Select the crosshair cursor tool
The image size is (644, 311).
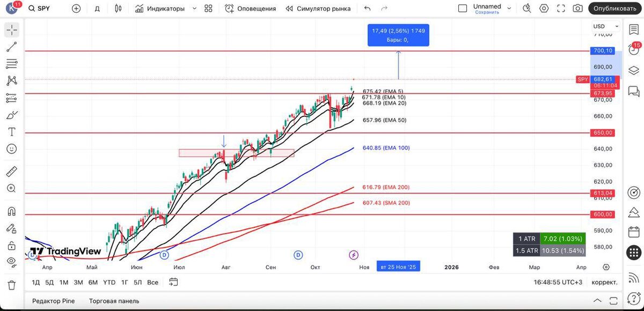tap(12, 30)
